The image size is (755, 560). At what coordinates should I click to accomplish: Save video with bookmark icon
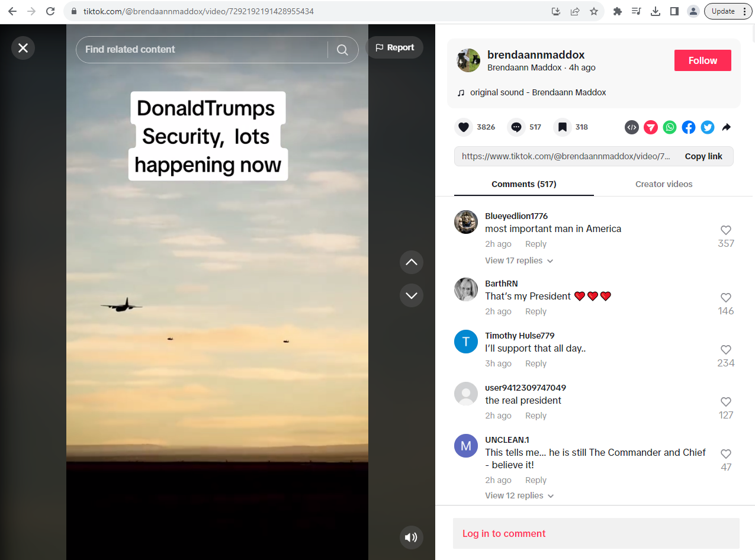[563, 127]
